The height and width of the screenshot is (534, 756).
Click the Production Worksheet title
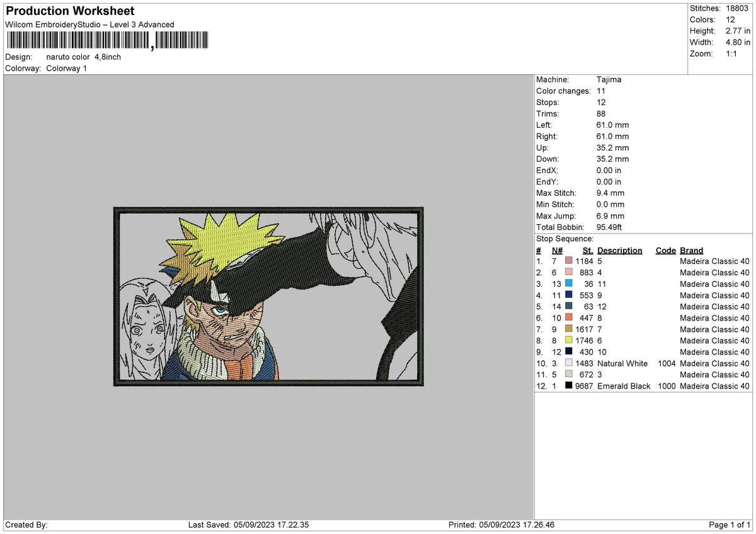pyautogui.click(x=70, y=11)
